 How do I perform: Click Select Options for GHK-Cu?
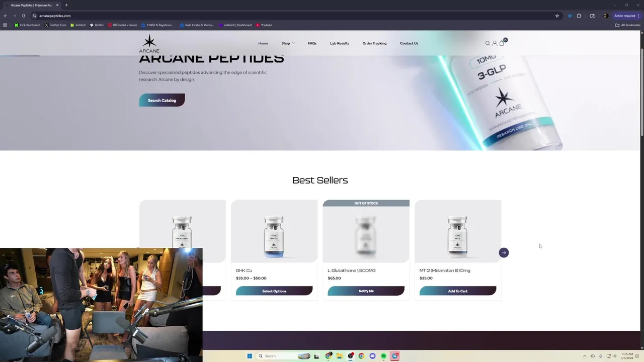[x=274, y=291]
